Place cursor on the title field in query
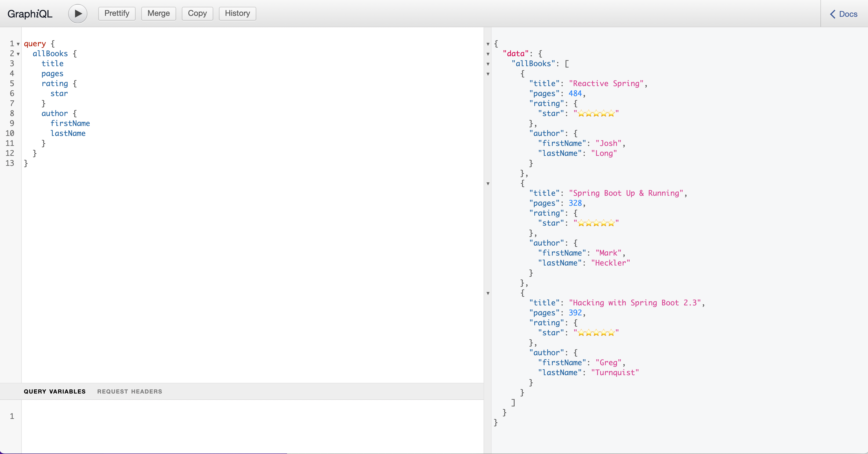The width and height of the screenshot is (868, 454). tap(53, 63)
